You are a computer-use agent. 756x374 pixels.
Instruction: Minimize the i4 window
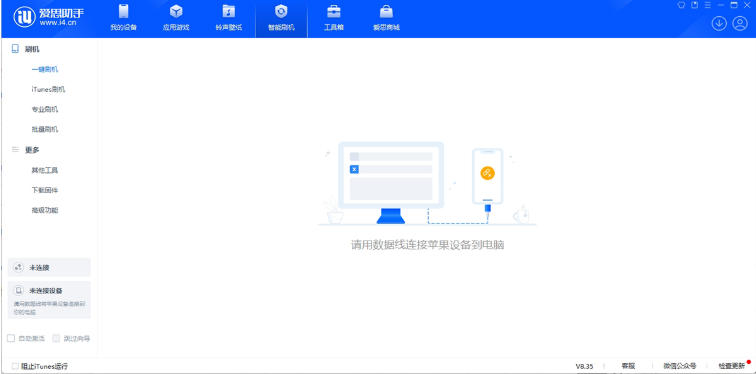(x=721, y=5)
